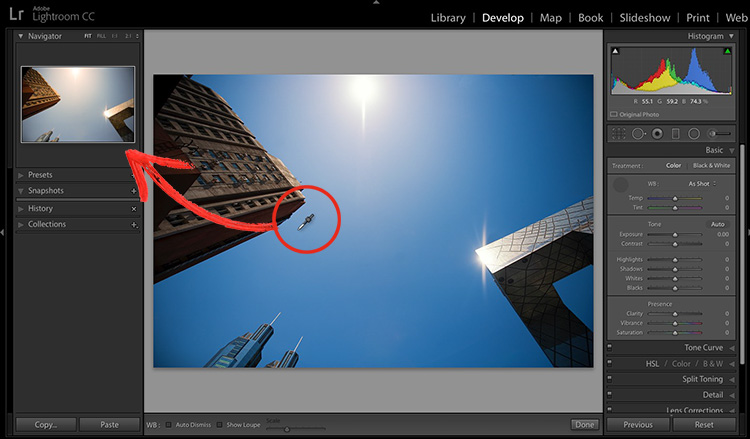
Task: Enable Auto Dismiss checkbox
Action: coord(168,425)
